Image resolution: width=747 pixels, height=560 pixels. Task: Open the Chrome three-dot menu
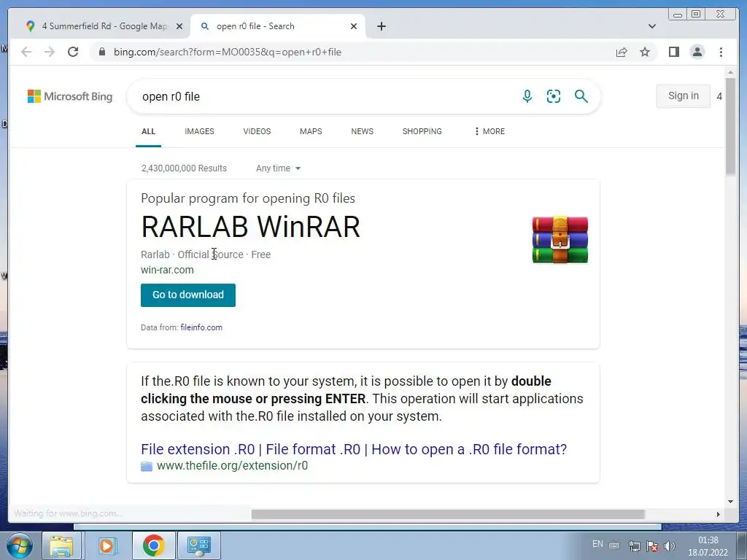(x=721, y=52)
